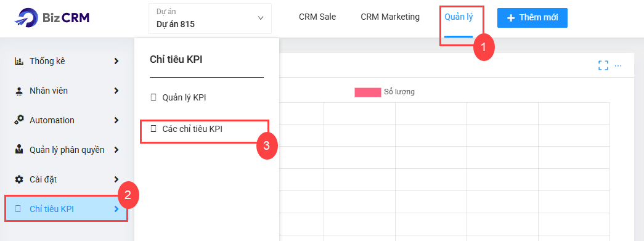
Task: Click the icon beside Chỉ tiêu KPI sidebar item
Action: coord(18,209)
